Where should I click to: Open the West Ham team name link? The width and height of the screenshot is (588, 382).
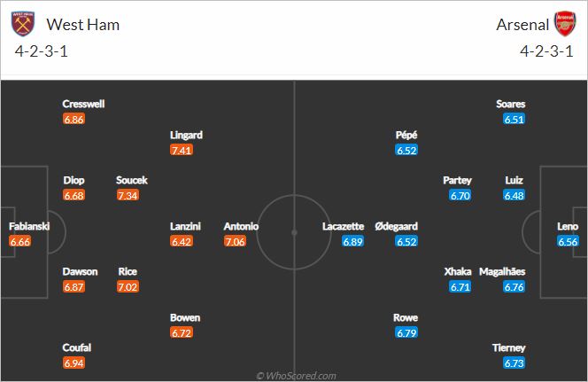point(83,25)
